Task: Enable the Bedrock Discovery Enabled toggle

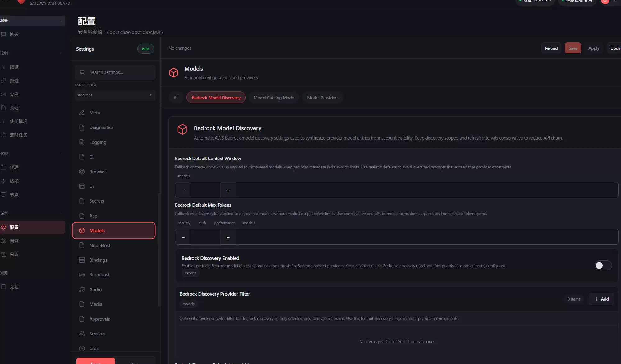Action: [x=603, y=265]
